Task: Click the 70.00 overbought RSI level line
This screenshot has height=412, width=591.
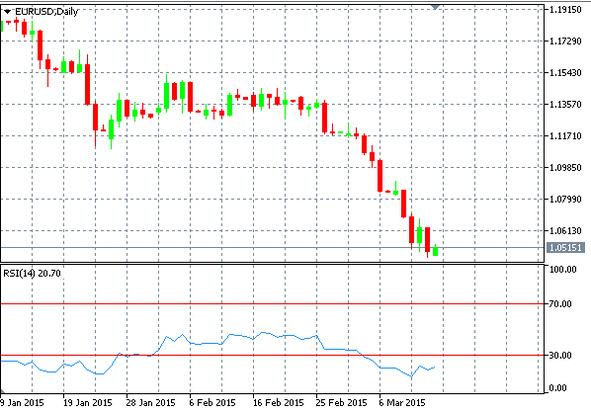Action: (272, 304)
